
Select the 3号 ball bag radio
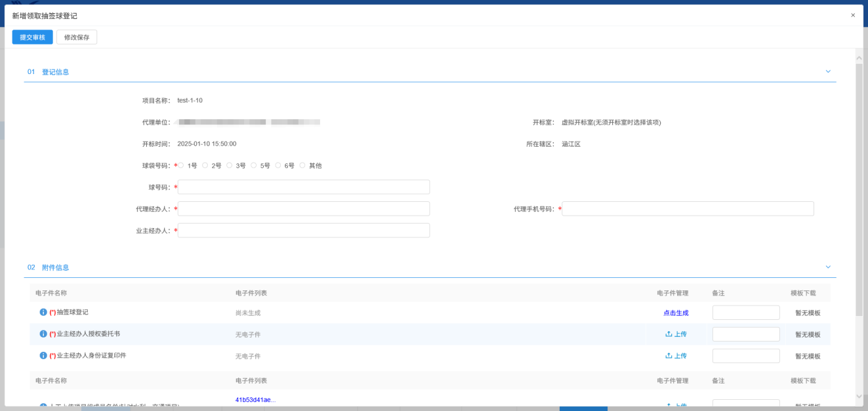tap(230, 166)
